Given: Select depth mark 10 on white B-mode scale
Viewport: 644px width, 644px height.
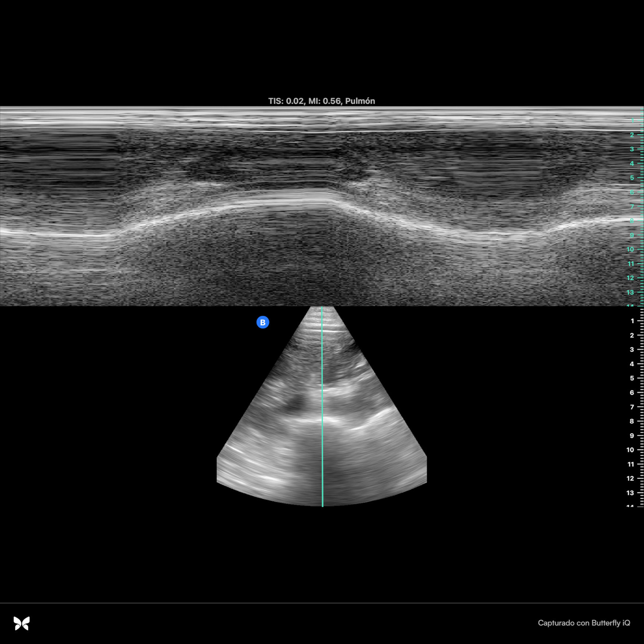Looking at the screenshot, I should [630, 450].
